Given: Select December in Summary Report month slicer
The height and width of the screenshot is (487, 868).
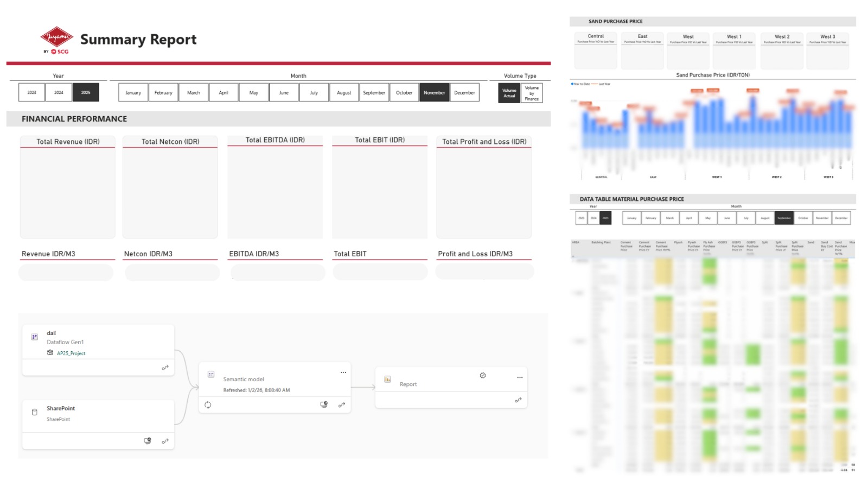Looking at the screenshot, I should [464, 92].
